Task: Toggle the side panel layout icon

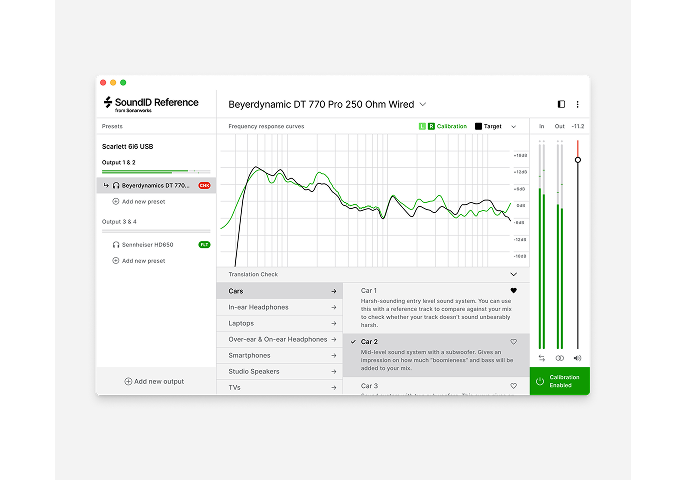Action: click(x=561, y=104)
